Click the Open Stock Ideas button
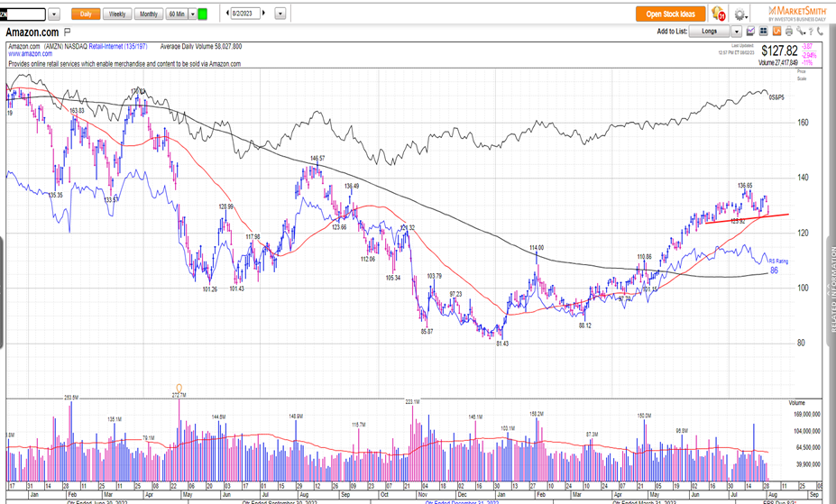Viewport: 836px width, 504px height. (x=670, y=14)
